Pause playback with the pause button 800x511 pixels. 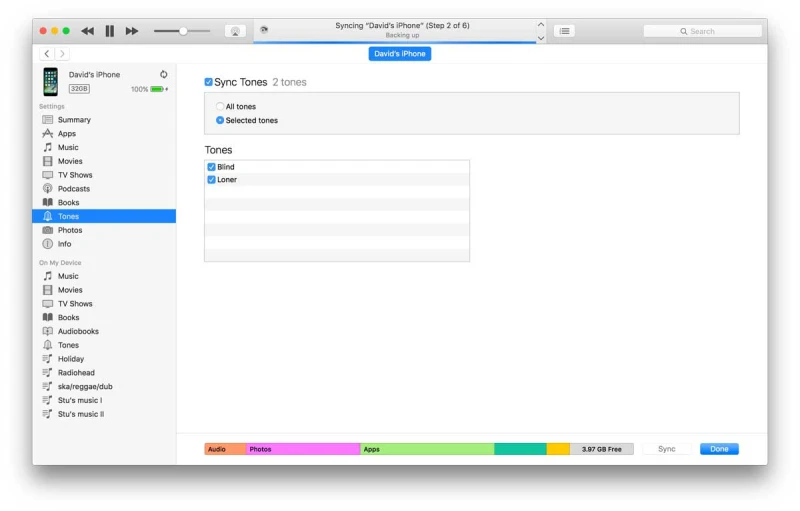pos(110,31)
